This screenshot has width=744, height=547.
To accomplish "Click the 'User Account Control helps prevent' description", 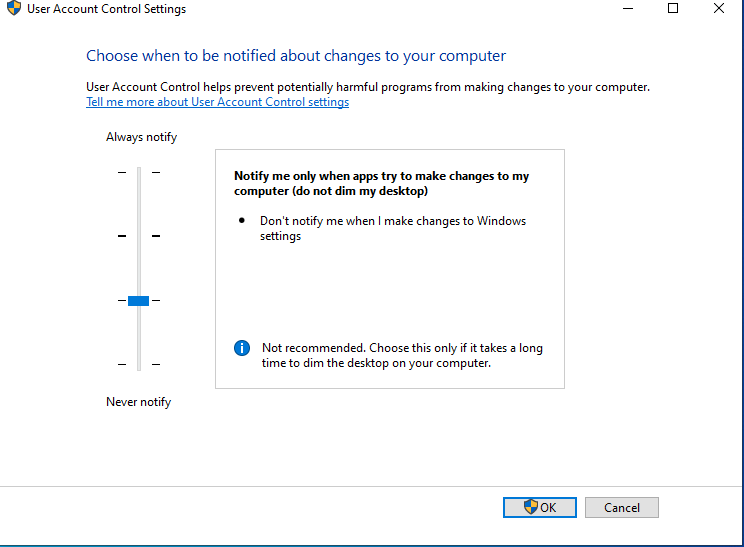I will [368, 87].
